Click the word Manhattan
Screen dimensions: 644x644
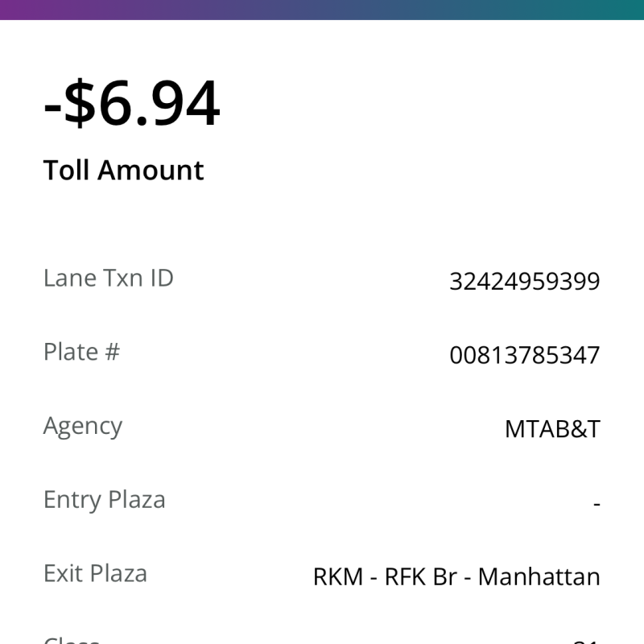tap(539, 577)
